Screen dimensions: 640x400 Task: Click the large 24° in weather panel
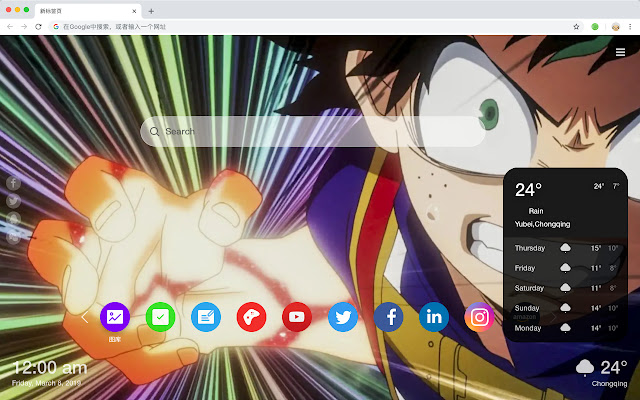point(528,190)
